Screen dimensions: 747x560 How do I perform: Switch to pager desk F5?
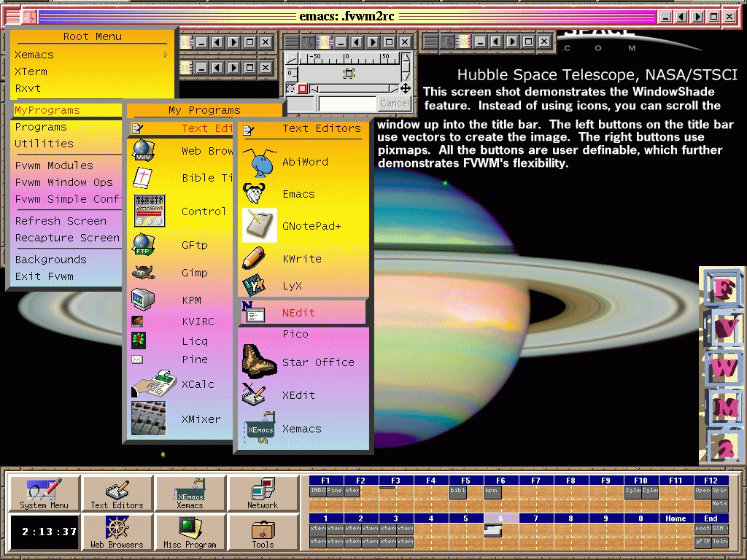pos(466,481)
